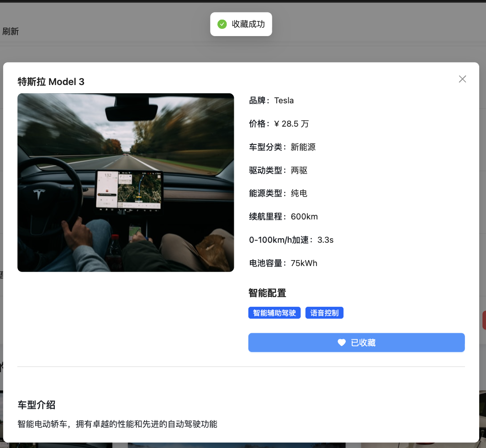Click the 刷新 refresh text
The height and width of the screenshot is (448, 486).
tap(11, 32)
